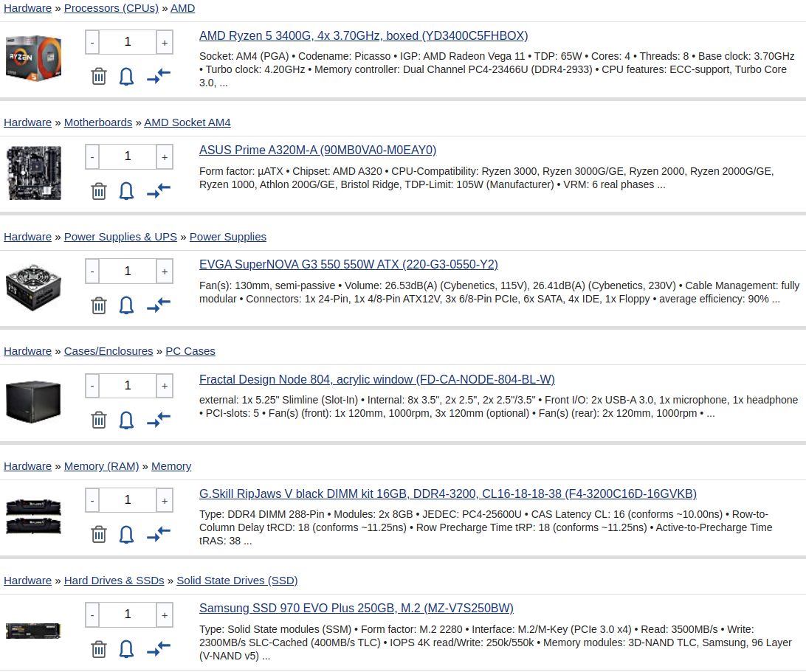This screenshot has height=672, width=806.
Task: Click bell icon for G.Skill RipJaws V
Action: coord(126,534)
